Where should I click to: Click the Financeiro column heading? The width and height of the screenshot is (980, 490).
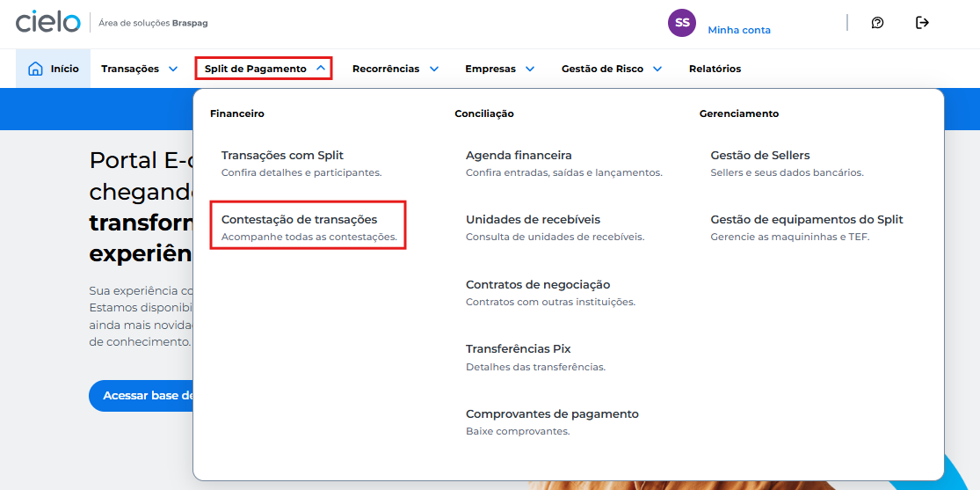[x=237, y=113]
